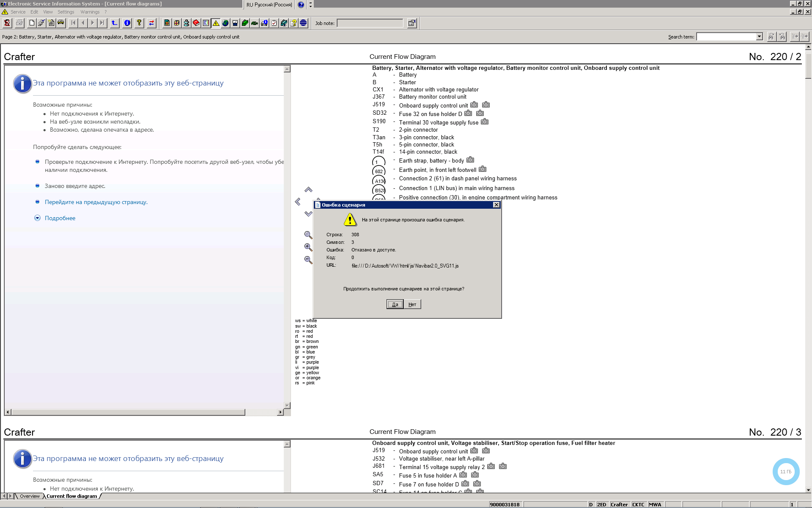Click the blue striped sphere toolbar icon

(303, 23)
